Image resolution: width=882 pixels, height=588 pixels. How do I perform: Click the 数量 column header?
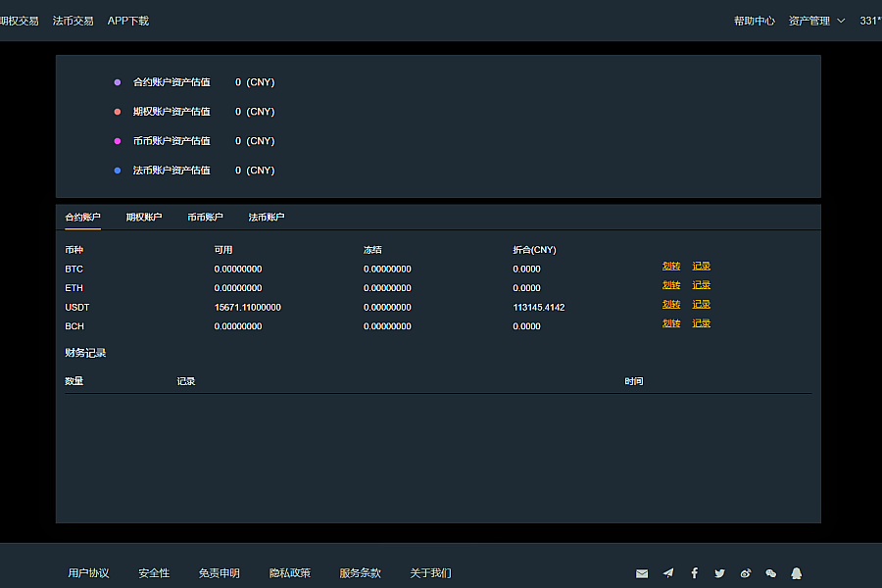74,381
